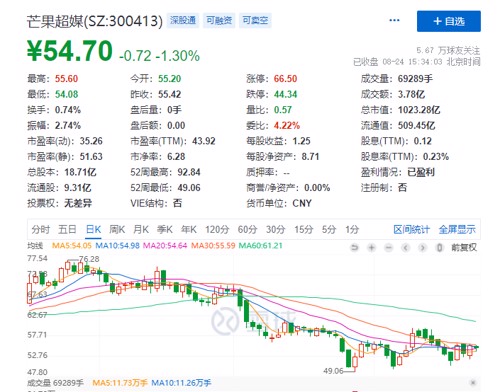Viewport: 500px width, 392px height.
Task: Select the 日K chart tab
Action: coord(93,229)
